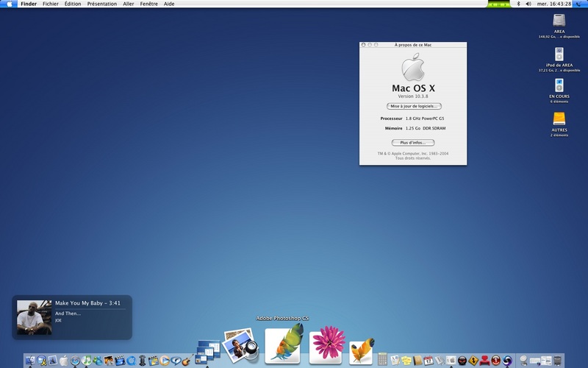Screen dimensions: 588x368
Task: Open blue-white swirl dock icon
Action: (x=507, y=361)
